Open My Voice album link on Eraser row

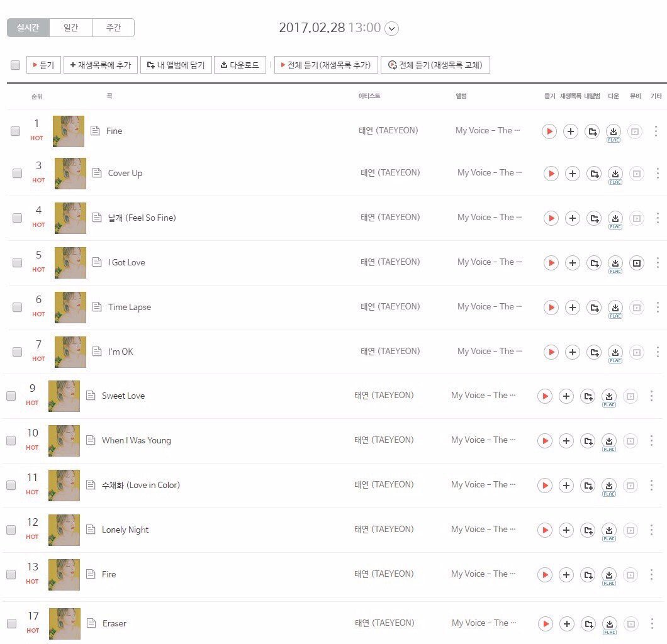tap(484, 623)
